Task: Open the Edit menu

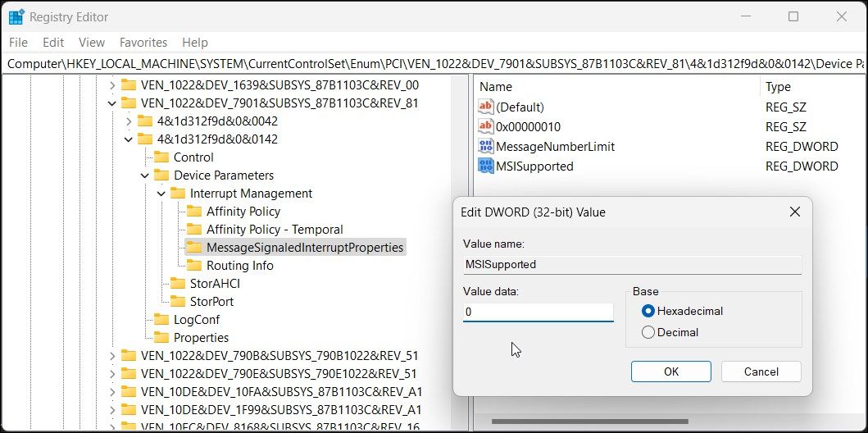Action: [x=53, y=42]
